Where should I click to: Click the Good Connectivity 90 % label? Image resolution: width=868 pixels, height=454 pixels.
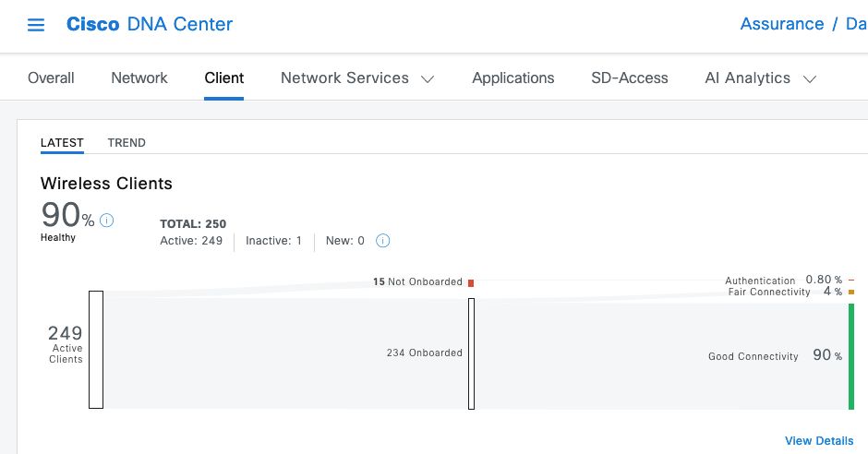click(x=775, y=355)
